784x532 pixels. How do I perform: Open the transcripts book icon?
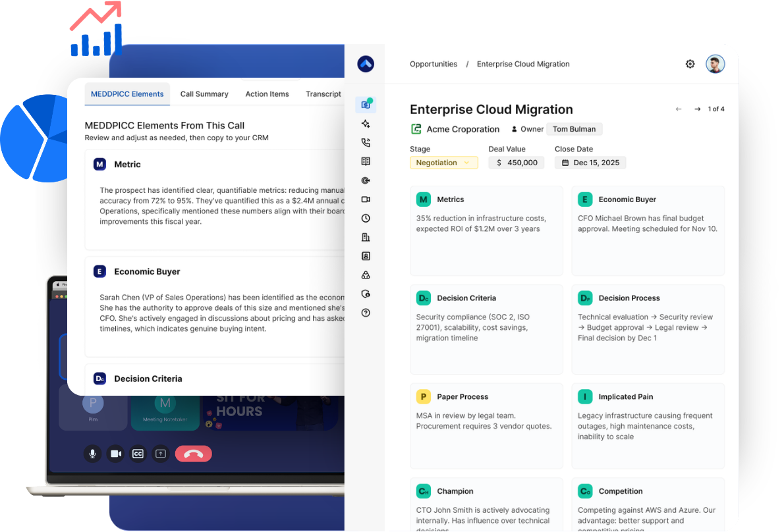[x=366, y=161]
